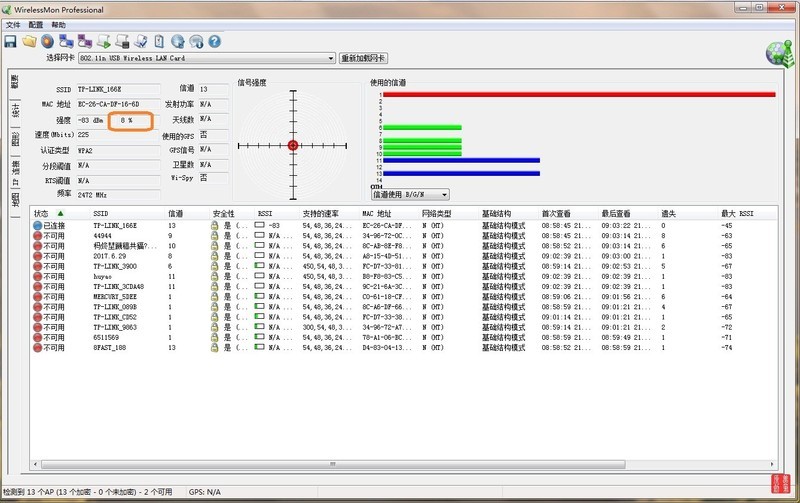Image resolution: width=800 pixels, height=503 pixels.
Task: Click the red unavailable icon for SSID 44944
Action: coord(37,236)
